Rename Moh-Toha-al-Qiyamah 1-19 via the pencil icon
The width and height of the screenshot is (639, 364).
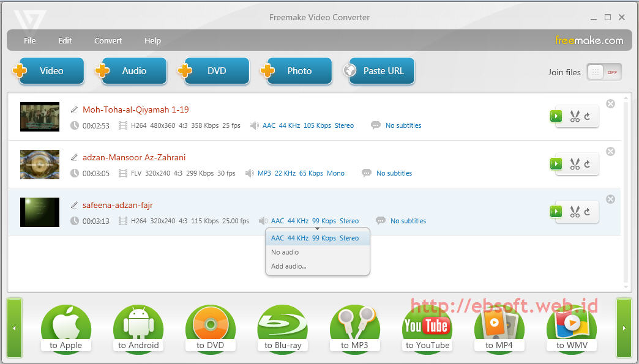pos(74,110)
